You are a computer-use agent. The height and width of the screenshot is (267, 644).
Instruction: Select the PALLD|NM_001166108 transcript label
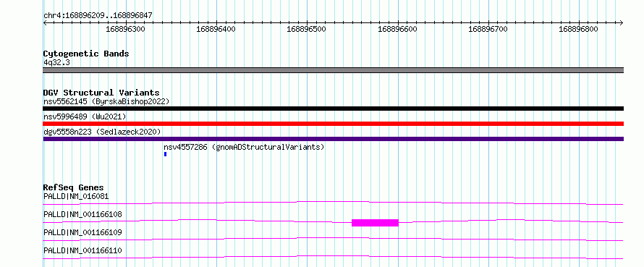(82, 214)
